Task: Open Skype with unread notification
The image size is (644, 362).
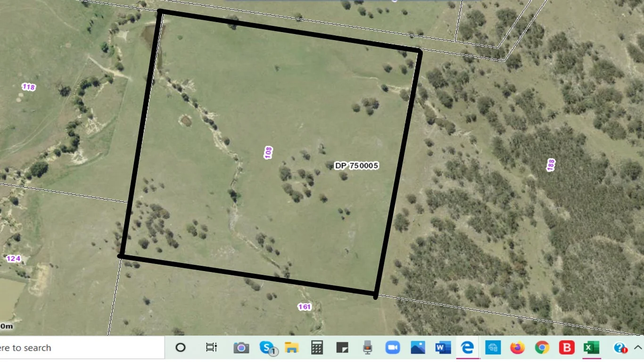Action: point(267,348)
